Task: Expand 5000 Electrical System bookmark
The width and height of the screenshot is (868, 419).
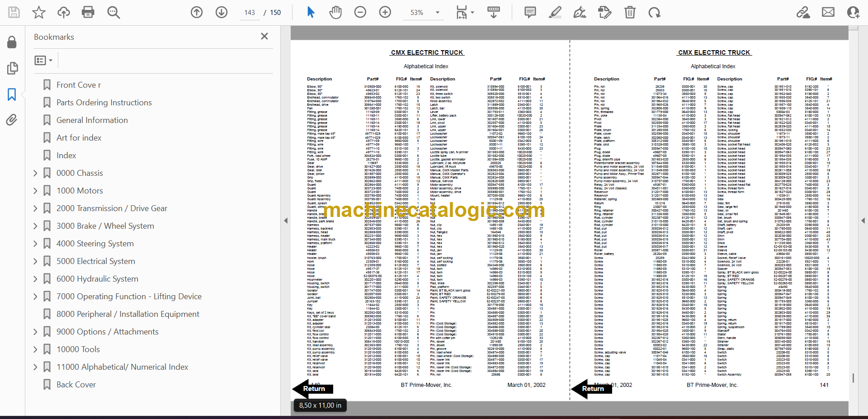Action: coord(36,261)
